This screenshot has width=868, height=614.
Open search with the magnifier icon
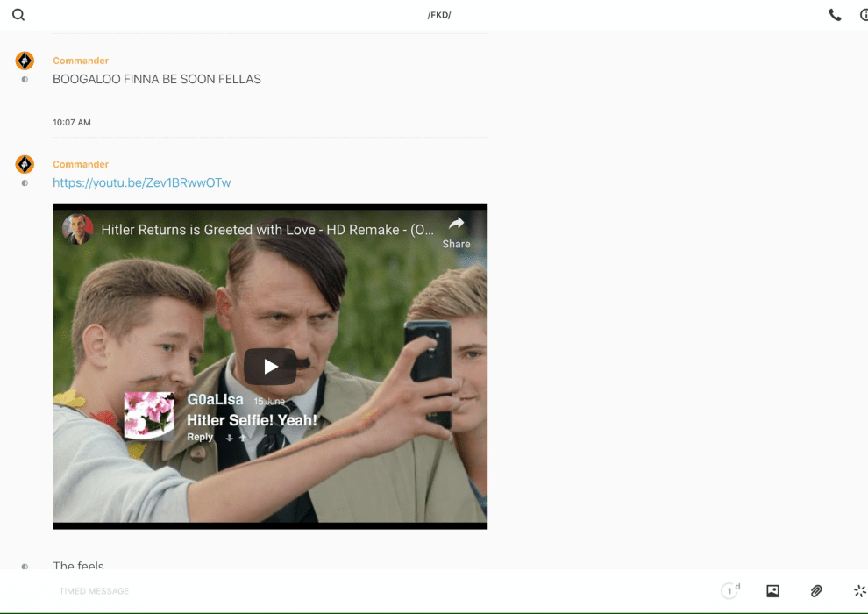click(x=18, y=15)
